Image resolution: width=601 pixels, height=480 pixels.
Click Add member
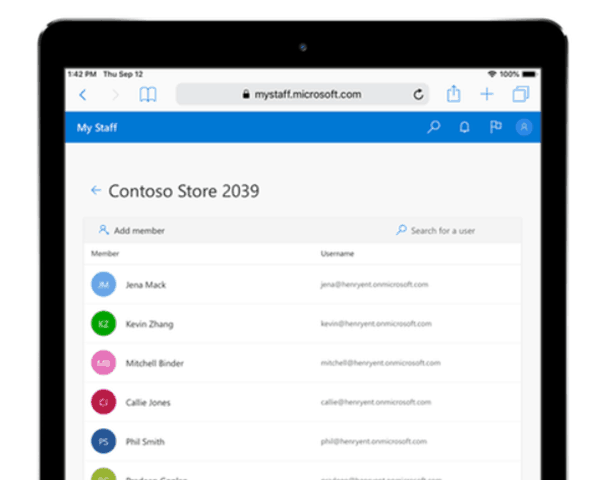(131, 230)
